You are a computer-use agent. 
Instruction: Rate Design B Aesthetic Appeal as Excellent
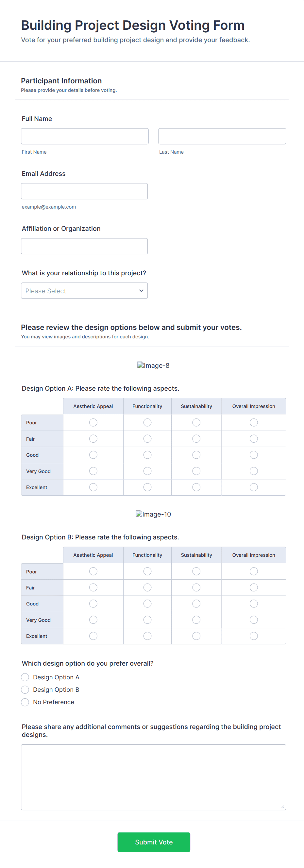pos(93,636)
